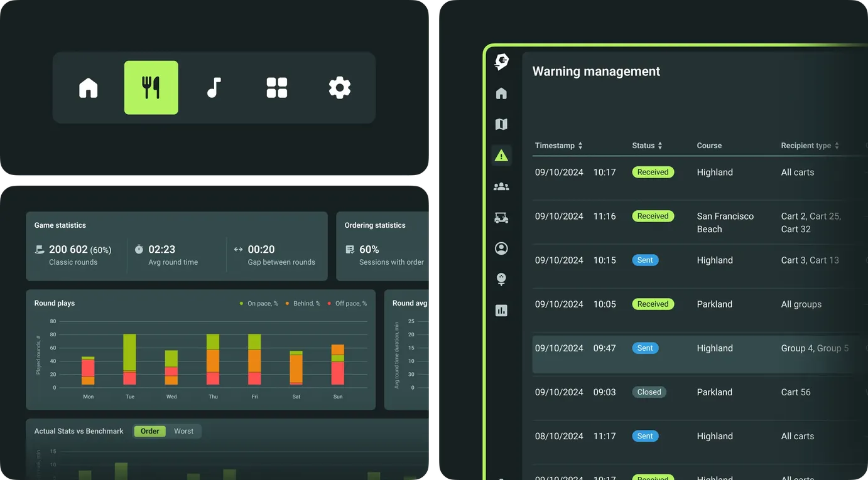This screenshot has width=868, height=480.
Task: Click the 11:16 time cell
Action: 604,216
